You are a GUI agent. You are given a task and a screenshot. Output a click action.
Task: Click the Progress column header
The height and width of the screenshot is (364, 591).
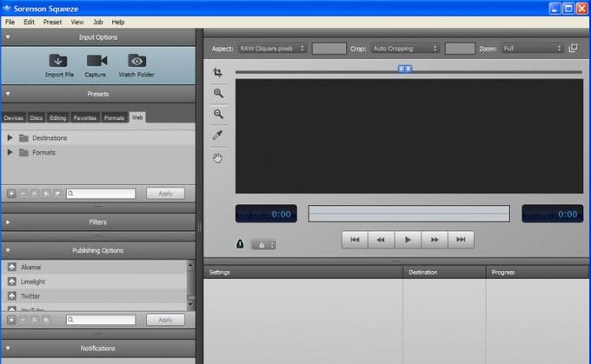click(x=537, y=272)
